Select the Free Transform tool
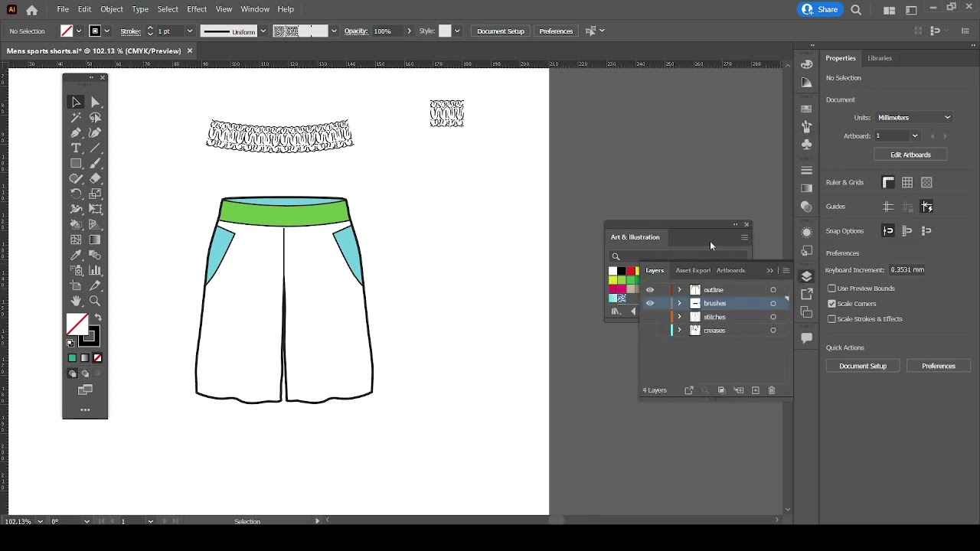Viewport: 980px width, 551px height. click(95, 210)
